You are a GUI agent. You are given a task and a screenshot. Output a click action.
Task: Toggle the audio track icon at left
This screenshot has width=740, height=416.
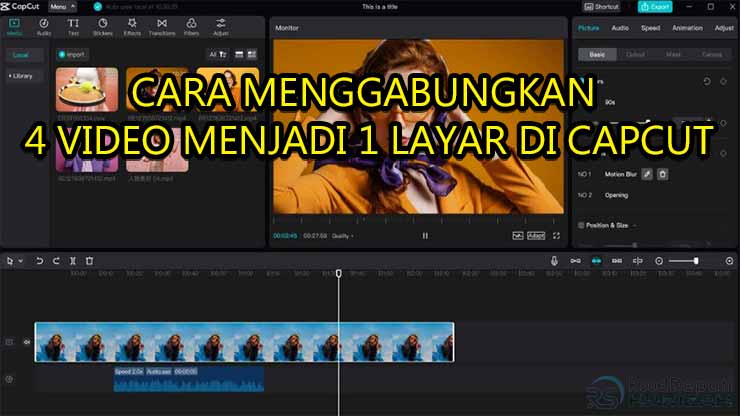[x=9, y=379]
